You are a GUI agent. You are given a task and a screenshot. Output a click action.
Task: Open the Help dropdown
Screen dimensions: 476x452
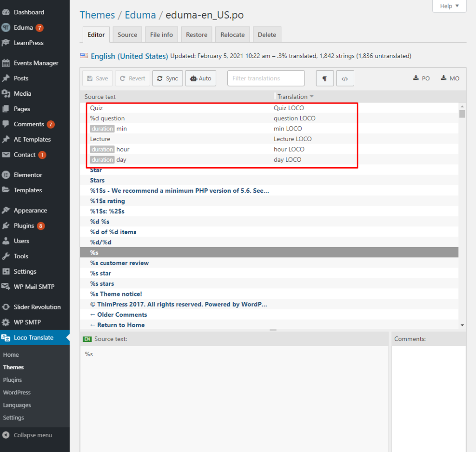coord(449,6)
